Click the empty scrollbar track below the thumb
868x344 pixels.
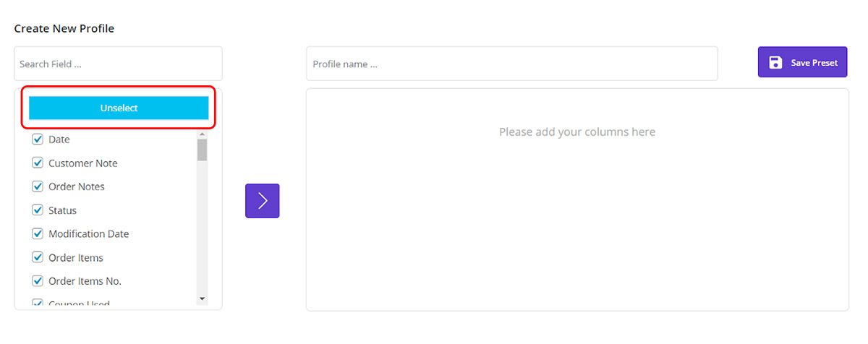[x=202, y=231]
